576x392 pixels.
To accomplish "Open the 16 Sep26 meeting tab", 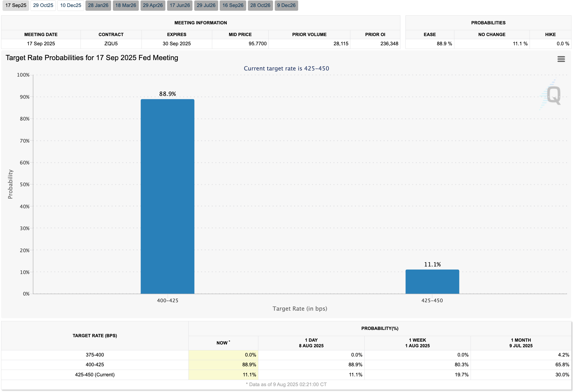I will (x=233, y=5).
